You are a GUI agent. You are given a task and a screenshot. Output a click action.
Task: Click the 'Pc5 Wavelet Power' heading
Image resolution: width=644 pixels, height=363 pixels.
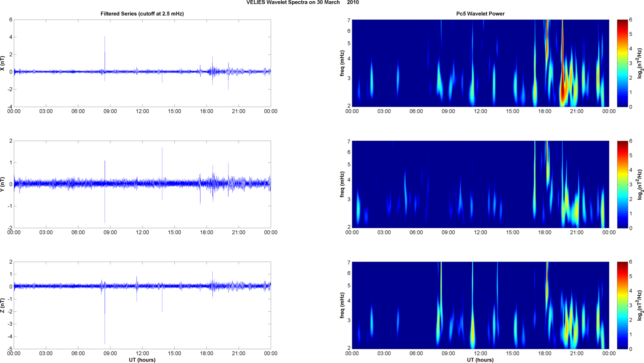(480, 14)
